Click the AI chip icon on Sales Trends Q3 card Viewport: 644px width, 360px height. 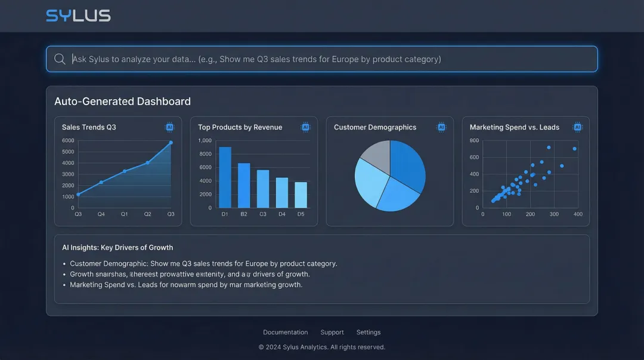tap(171, 127)
